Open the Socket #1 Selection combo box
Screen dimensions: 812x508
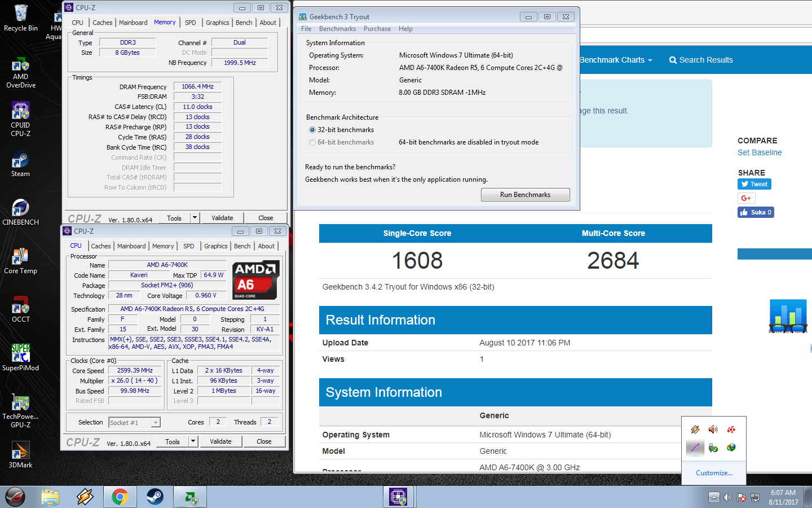click(x=135, y=422)
